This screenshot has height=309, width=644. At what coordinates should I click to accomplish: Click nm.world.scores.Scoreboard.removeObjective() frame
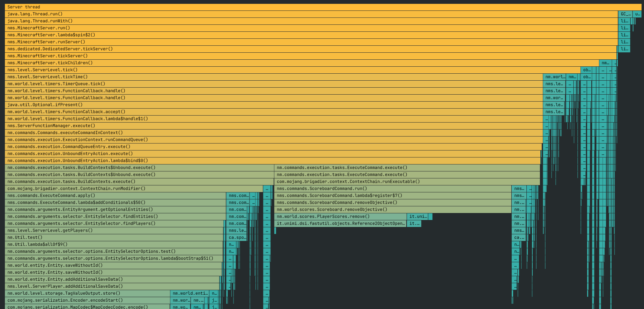pos(393,209)
